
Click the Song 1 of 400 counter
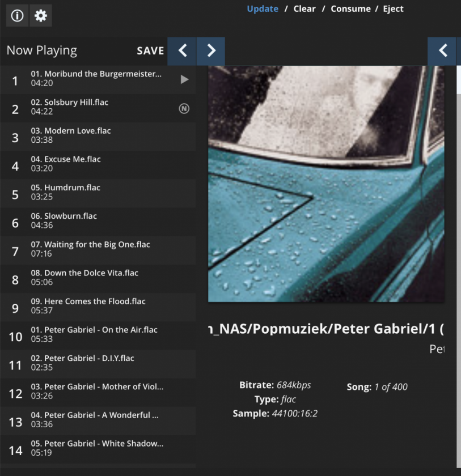(377, 387)
